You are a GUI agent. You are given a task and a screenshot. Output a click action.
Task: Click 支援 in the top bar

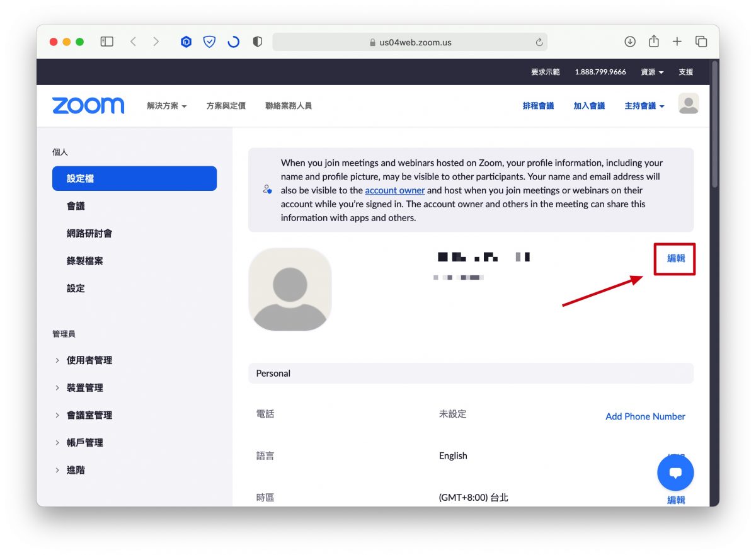tap(685, 72)
